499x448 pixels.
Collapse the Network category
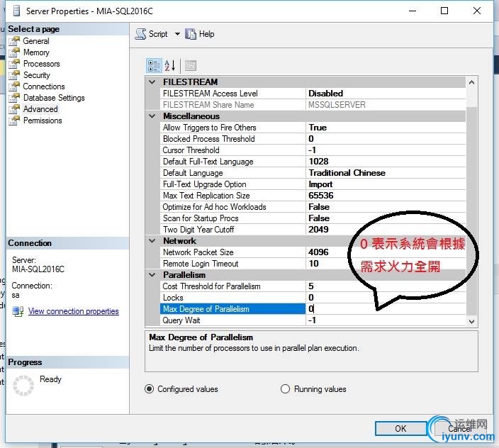[x=152, y=241]
